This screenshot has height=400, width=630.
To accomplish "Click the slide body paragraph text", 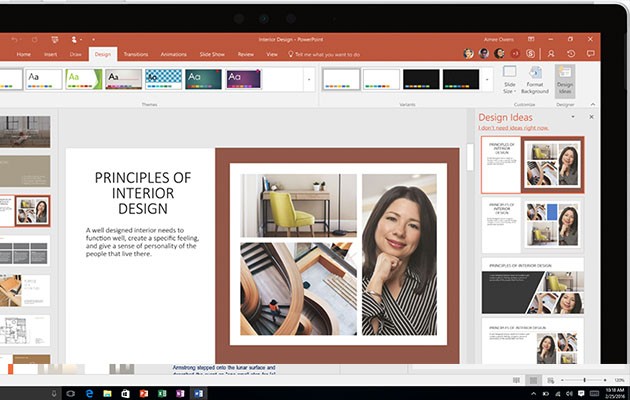I will pos(142,242).
